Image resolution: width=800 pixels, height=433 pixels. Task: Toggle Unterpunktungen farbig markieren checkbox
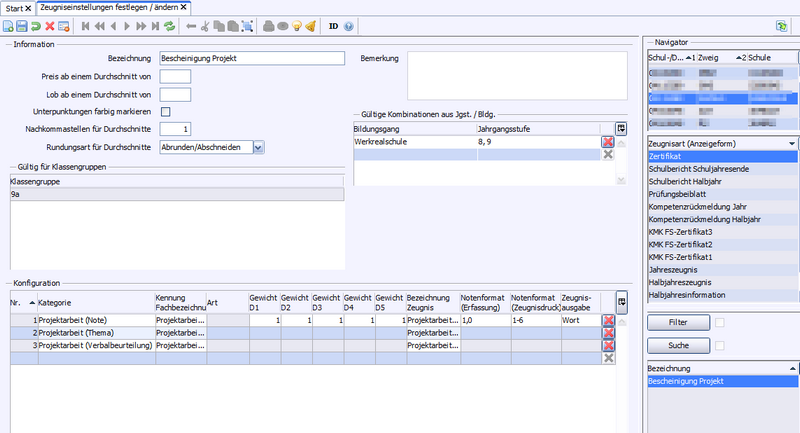[x=166, y=111]
